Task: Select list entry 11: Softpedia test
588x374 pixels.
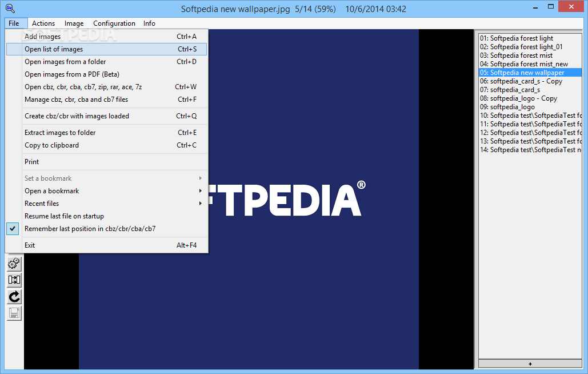Action: click(530, 124)
